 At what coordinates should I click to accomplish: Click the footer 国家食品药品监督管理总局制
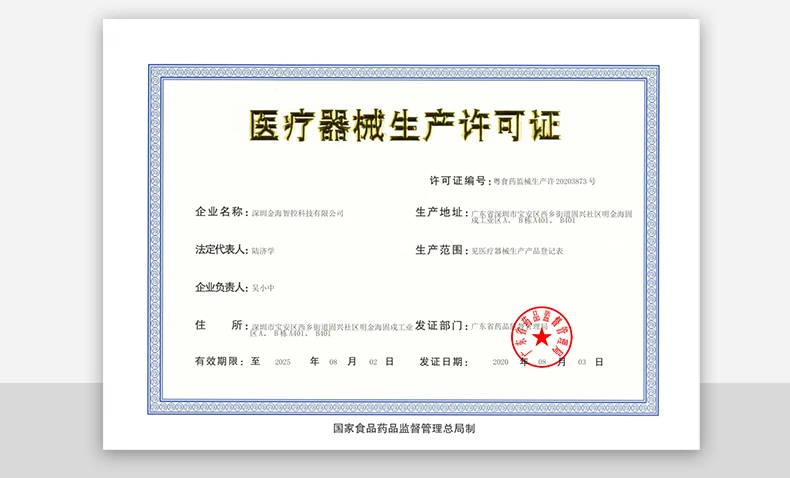404,429
